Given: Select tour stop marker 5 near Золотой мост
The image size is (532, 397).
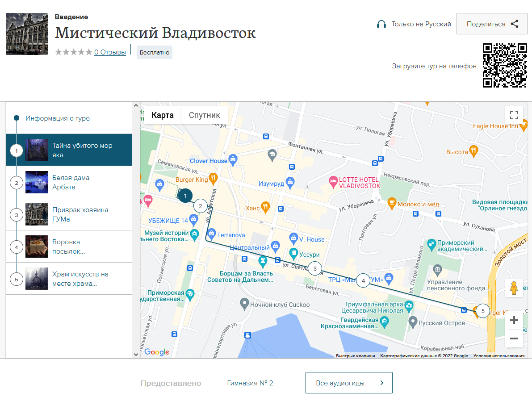Looking at the screenshot, I should (482, 311).
